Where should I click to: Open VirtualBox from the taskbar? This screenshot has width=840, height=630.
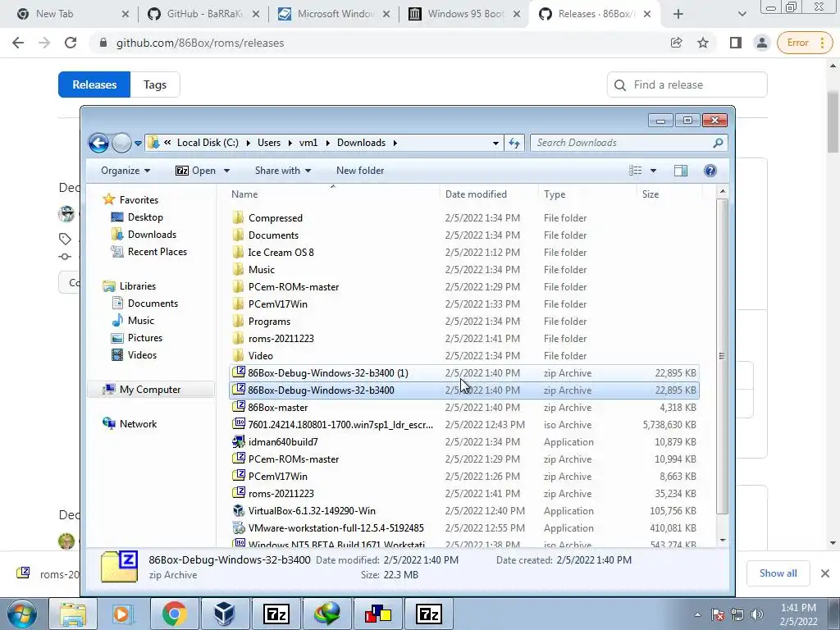point(224,614)
